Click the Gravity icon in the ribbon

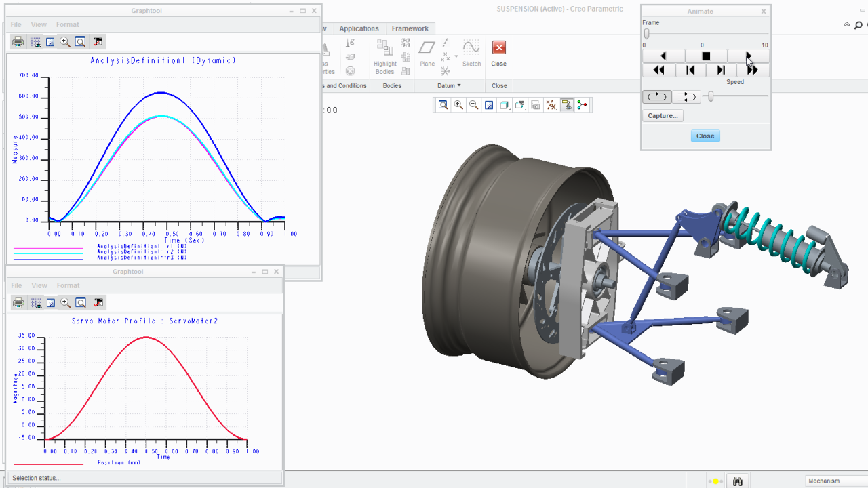pos(351,43)
